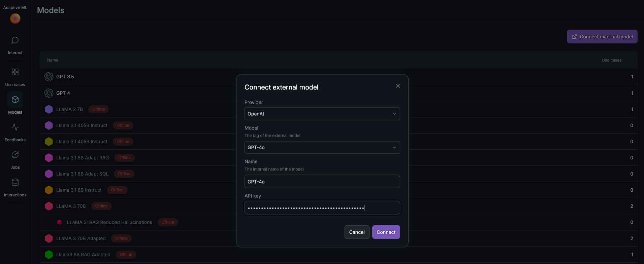Click the Use cases column header
Viewport: 644px width, 264px height.
click(612, 60)
